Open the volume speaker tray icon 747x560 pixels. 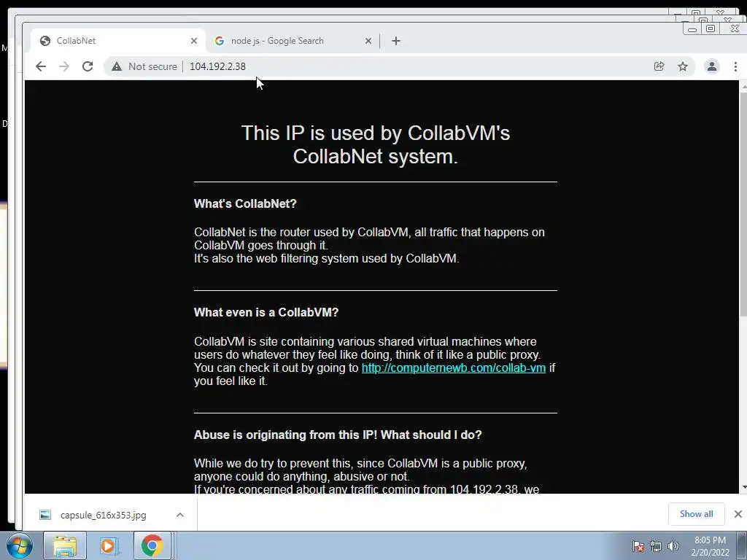pyautogui.click(x=673, y=546)
